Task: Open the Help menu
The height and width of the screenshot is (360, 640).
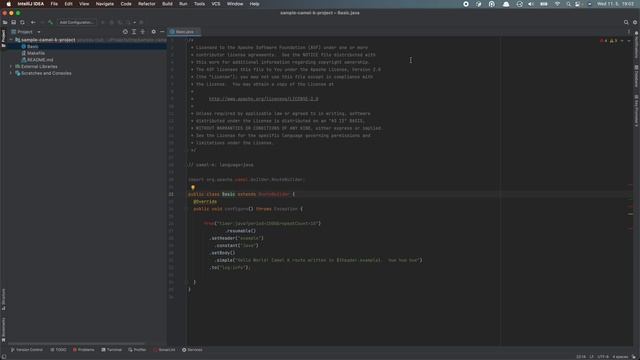Action: [255, 4]
